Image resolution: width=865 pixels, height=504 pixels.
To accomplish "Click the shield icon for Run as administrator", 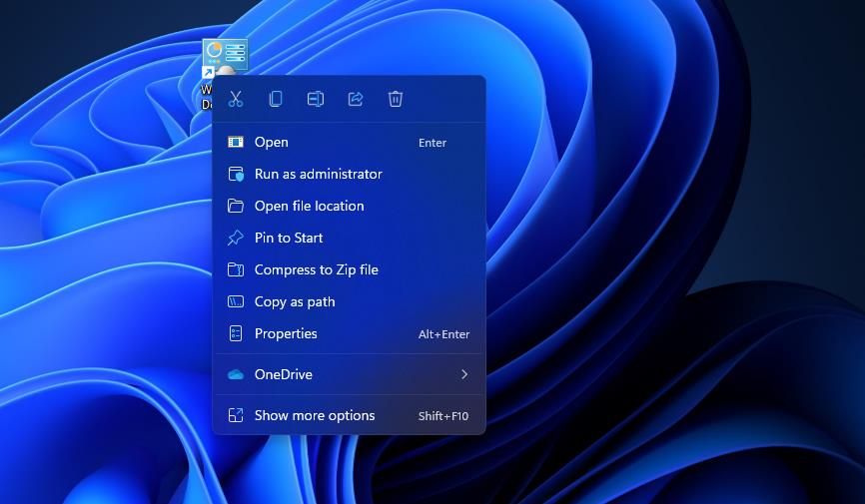I will (x=236, y=174).
